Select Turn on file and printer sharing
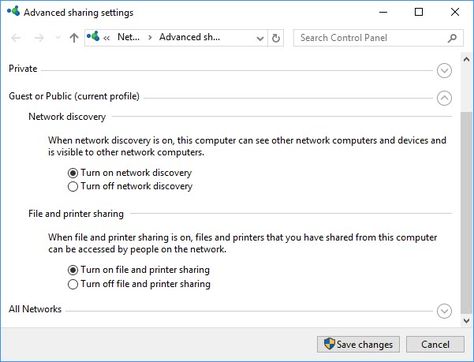Image resolution: width=474 pixels, height=362 pixels. (139, 270)
